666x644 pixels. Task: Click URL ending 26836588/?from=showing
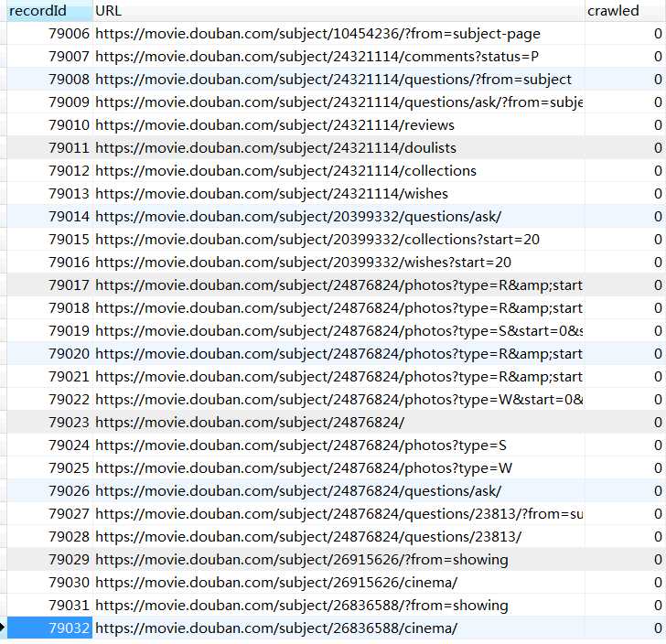[x=302, y=606]
